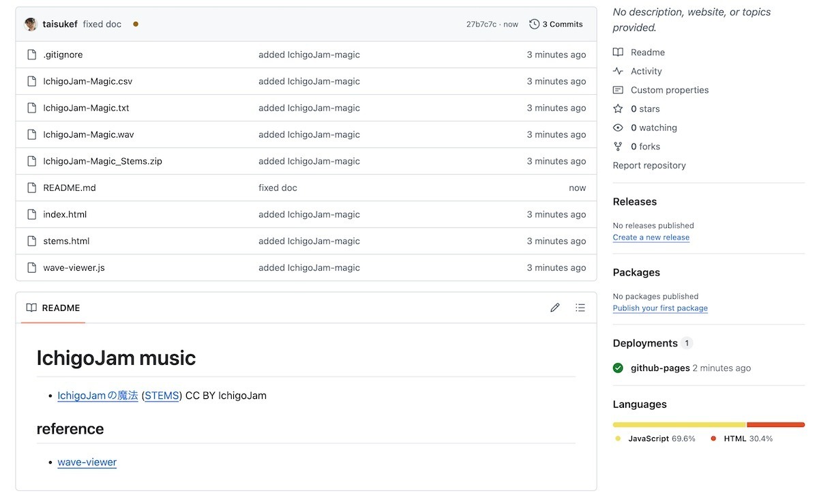
Task: Open IchigoJam-Magic_Stems.zip
Action: [102, 161]
